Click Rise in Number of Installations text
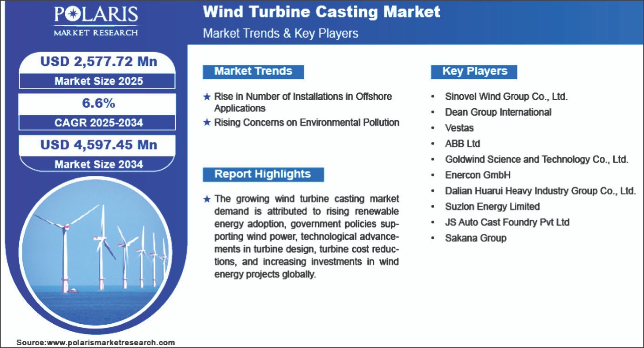The height and width of the screenshot is (348, 644). click(x=303, y=102)
